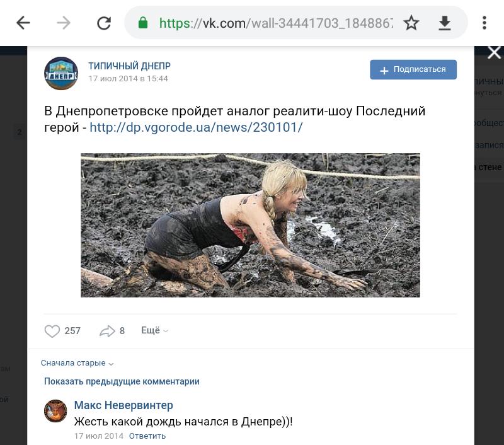Open the dp.vgorode.ua news link
Screen dimensions: 504x445
point(196,127)
